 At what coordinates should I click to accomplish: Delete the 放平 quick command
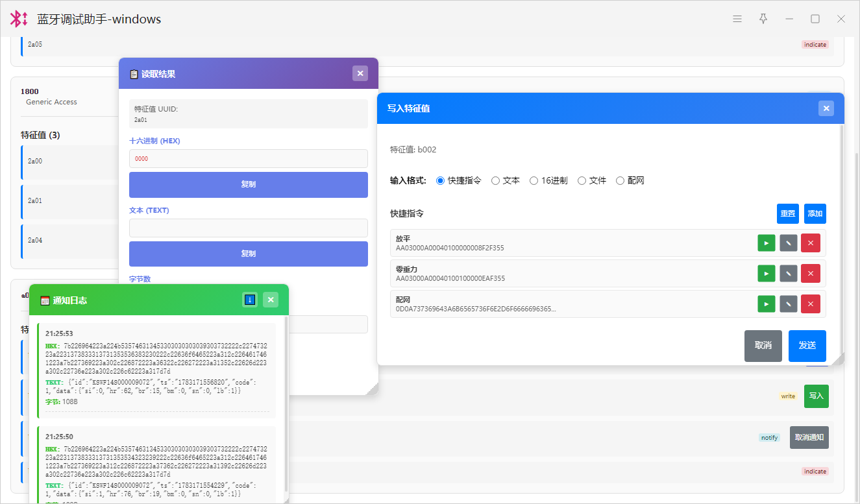811,243
